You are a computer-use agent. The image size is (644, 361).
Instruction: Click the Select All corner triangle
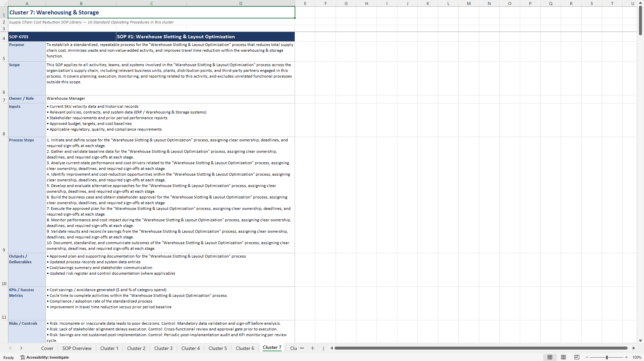coord(4,3)
